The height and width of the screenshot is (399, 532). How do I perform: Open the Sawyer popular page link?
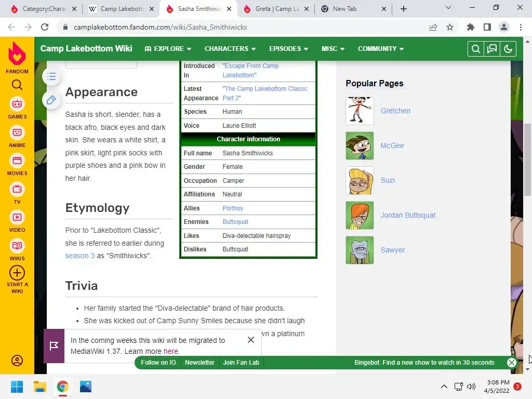click(393, 250)
